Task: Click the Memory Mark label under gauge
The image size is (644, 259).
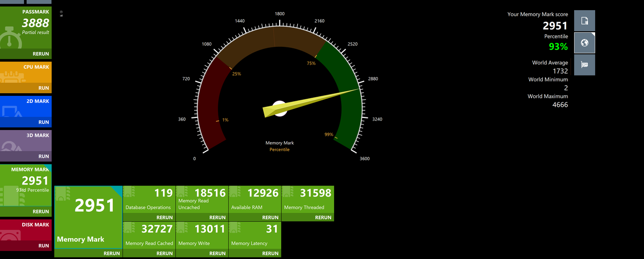Action: [280, 143]
